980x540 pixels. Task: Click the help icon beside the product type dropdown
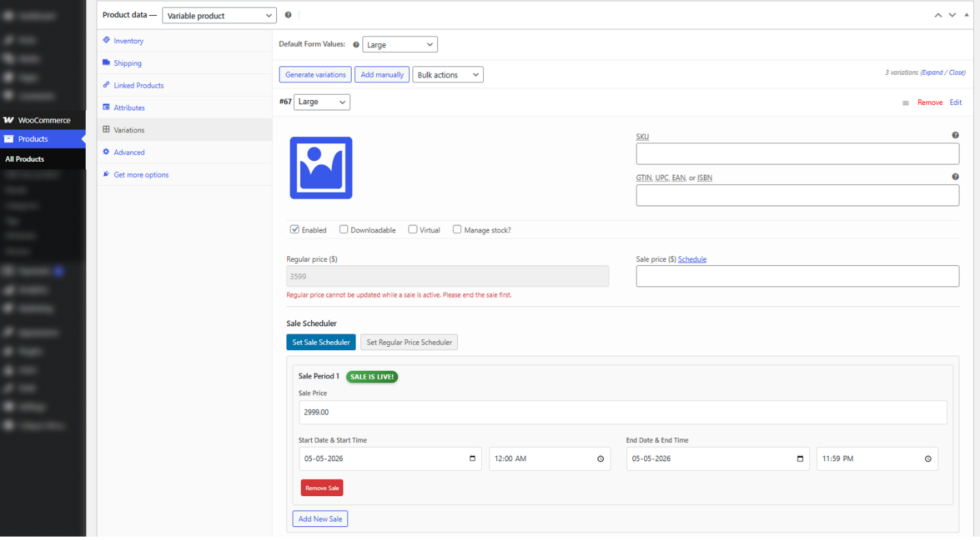288,15
